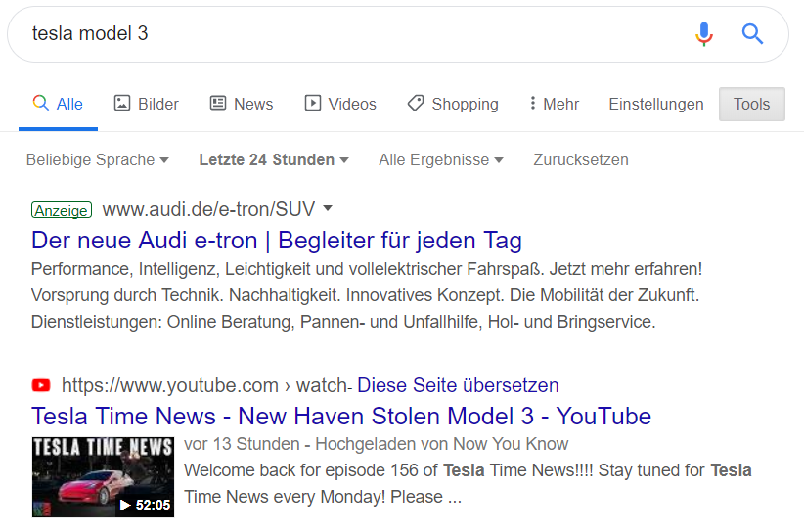Viewport: 804px width, 532px height.
Task: Open the Alle Ergebnisse dropdown
Action: coord(441,160)
